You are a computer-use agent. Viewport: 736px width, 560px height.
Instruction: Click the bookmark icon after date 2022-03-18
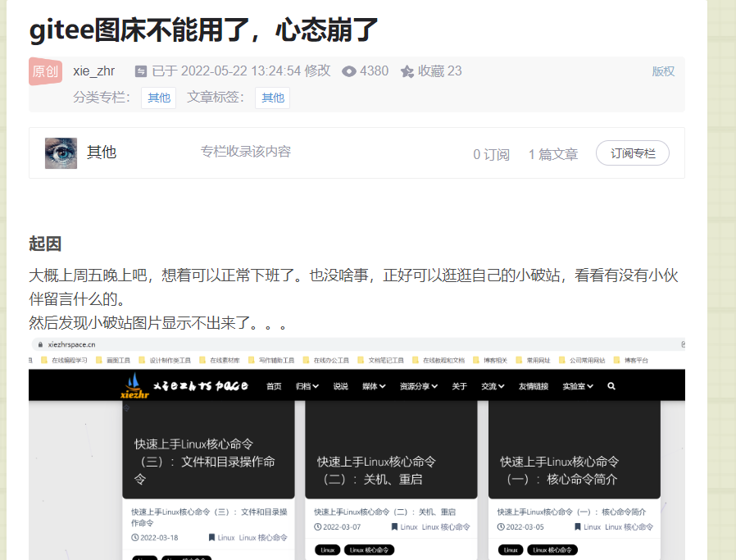(211, 538)
